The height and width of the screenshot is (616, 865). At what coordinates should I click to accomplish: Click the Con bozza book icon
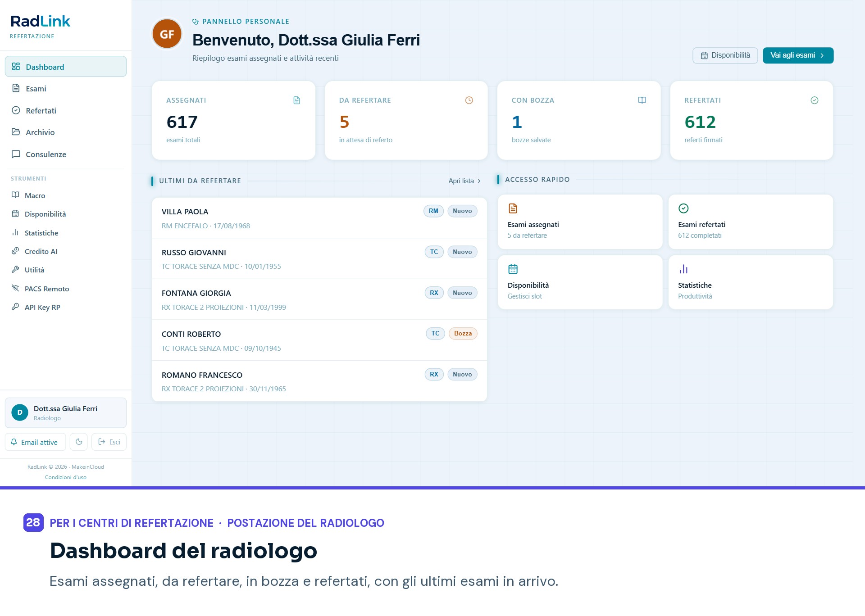coord(642,100)
